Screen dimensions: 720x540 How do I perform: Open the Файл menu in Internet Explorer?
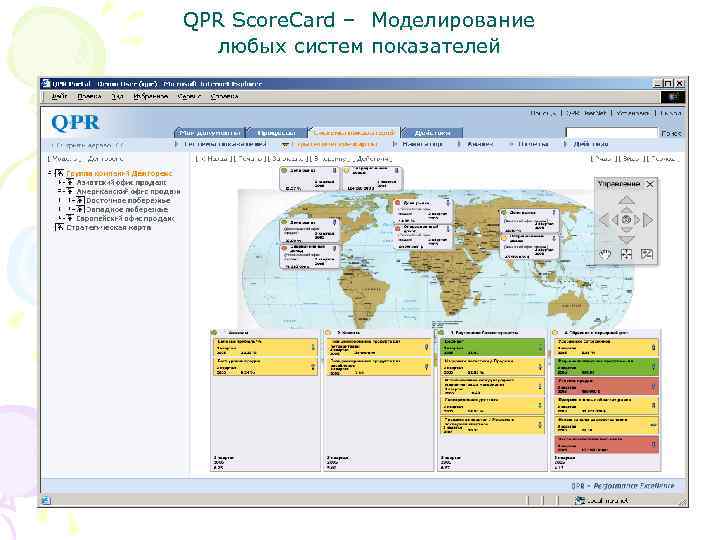[59, 96]
